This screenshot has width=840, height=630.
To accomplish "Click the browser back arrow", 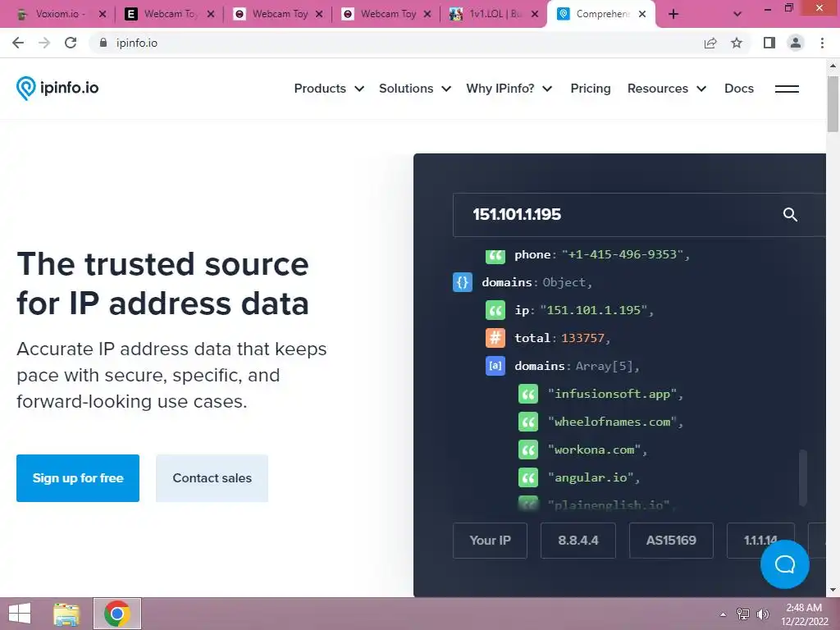I will pos(18,43).
